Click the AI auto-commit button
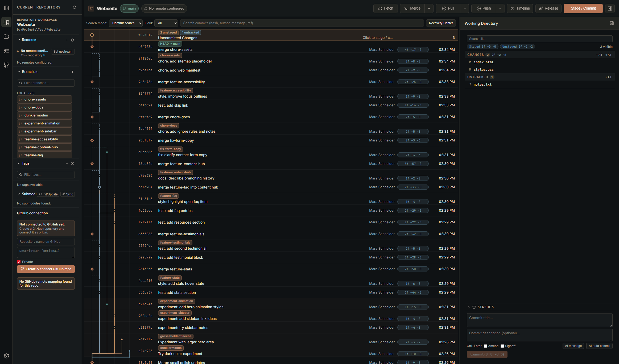 click(599, 346)
